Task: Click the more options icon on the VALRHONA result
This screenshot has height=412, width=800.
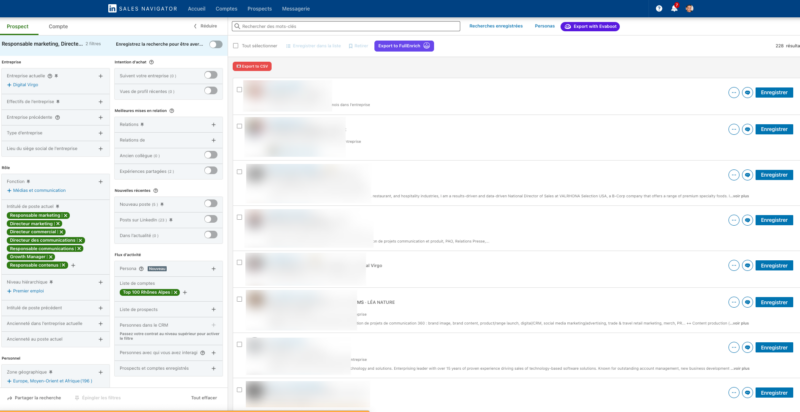Action: click(x=734, y=175)
